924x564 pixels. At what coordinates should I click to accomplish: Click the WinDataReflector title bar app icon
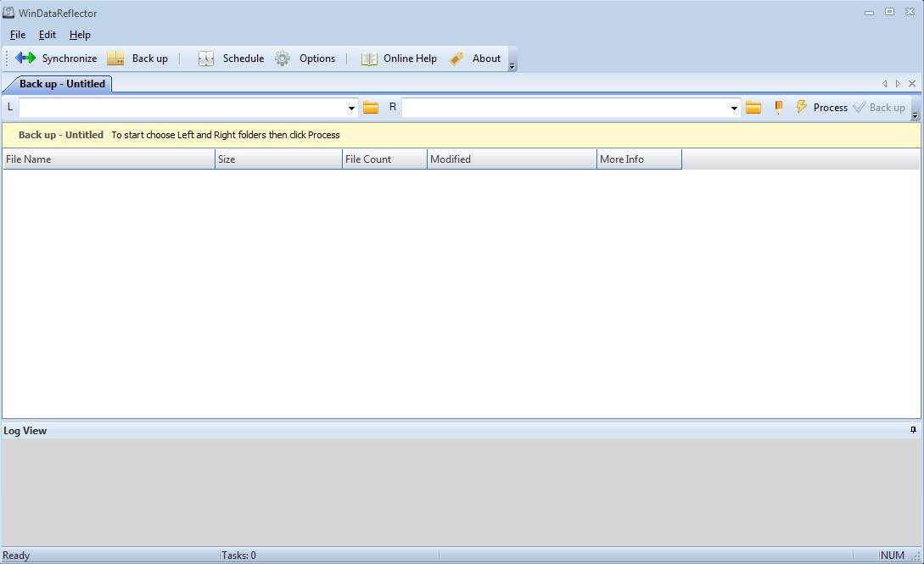pos(8,13)
